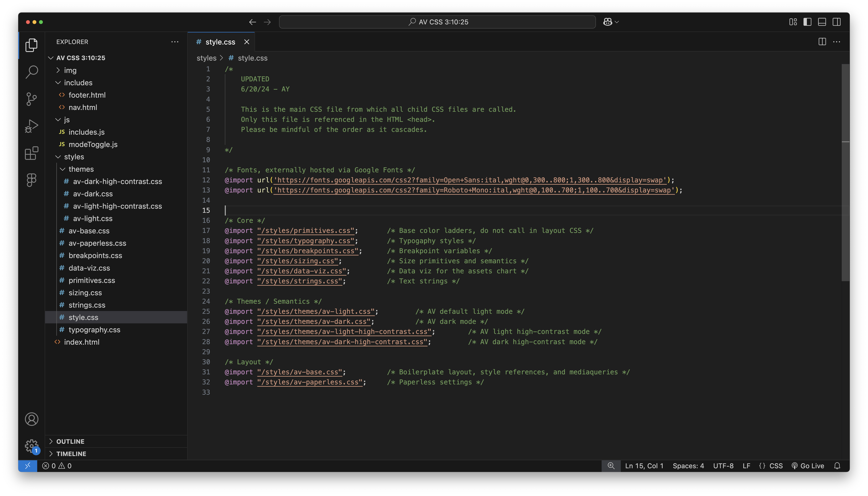Toggle the bottom Panel
This screenshot has height=496, width=868.
tap(822, 22)
